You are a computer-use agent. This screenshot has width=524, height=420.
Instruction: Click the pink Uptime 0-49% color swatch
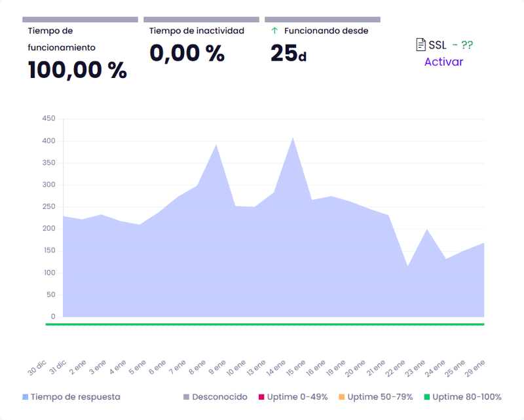261,397
